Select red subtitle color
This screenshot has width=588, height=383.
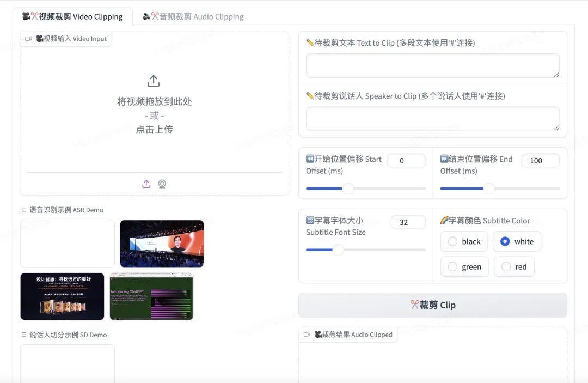[514, 267]
